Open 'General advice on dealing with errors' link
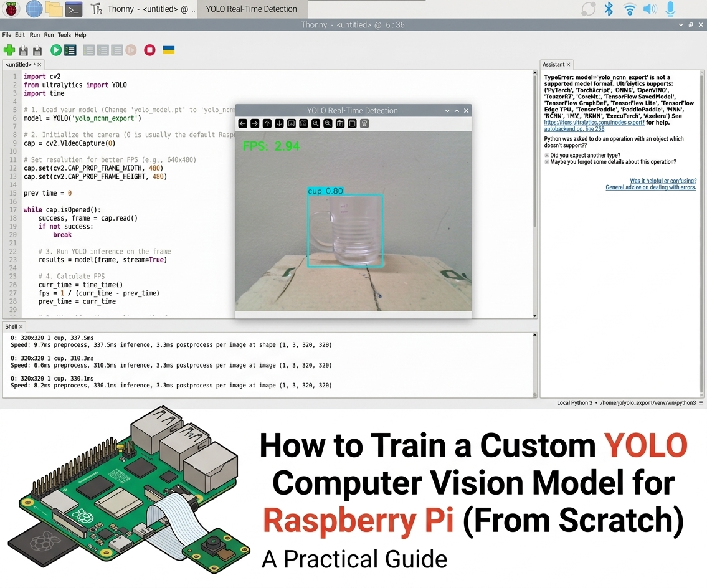The width and height of the screenshot is (707, 588). (651, 187)
